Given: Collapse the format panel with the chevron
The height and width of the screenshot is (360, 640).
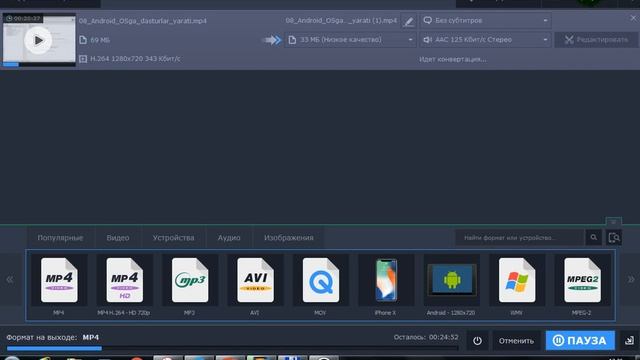Looking at the screenshot, I should coord(613,222).
